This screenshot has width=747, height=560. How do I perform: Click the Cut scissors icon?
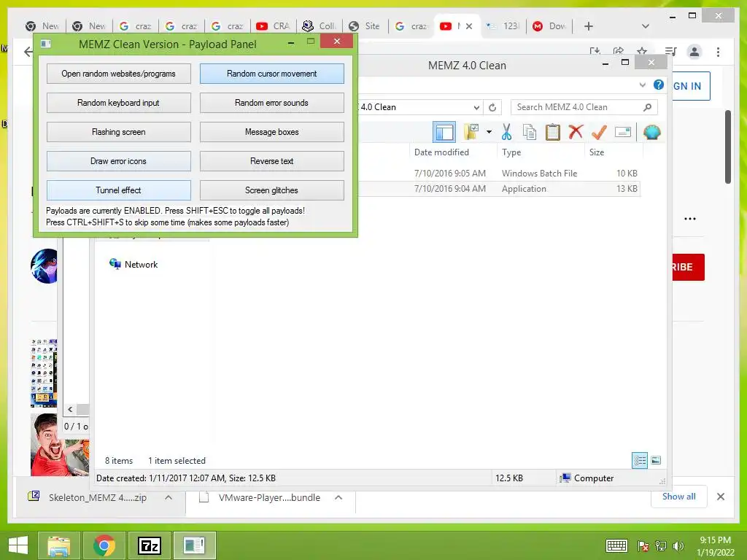[x=506, y=132]
